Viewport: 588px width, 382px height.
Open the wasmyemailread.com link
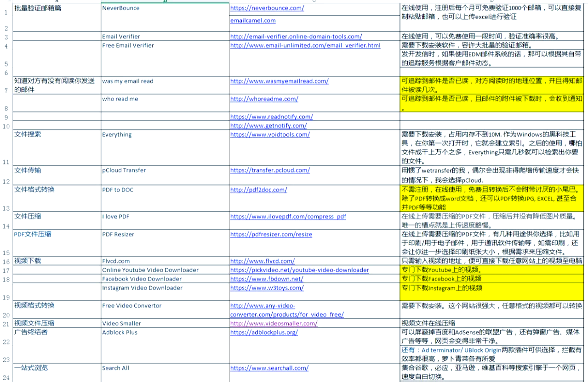[x=279, y=81]
